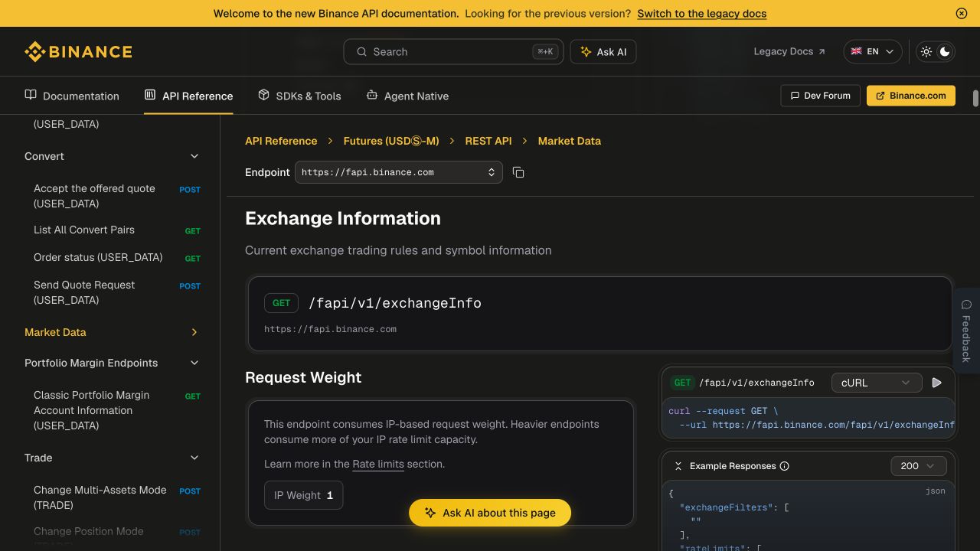This screenshot has height=551, width=980.
Task: Open Order status (USER_DATA) endpoint
Action: (117, 257)
